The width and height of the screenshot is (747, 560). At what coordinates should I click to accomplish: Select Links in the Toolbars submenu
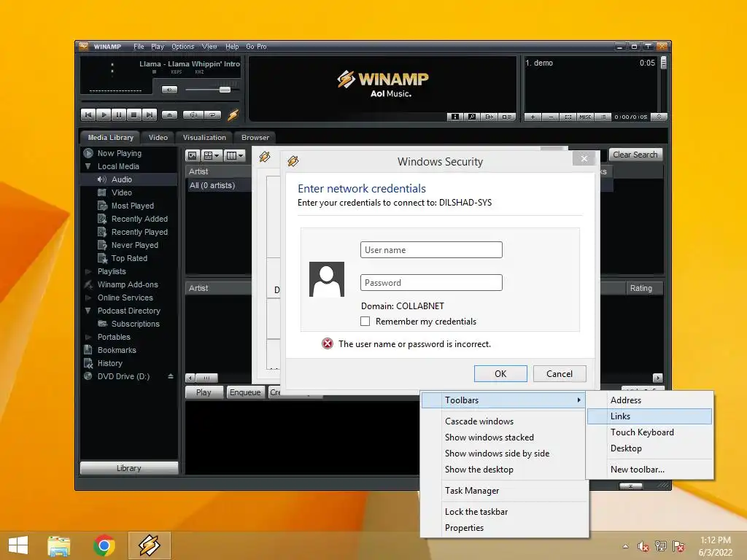tap(650, 416)
